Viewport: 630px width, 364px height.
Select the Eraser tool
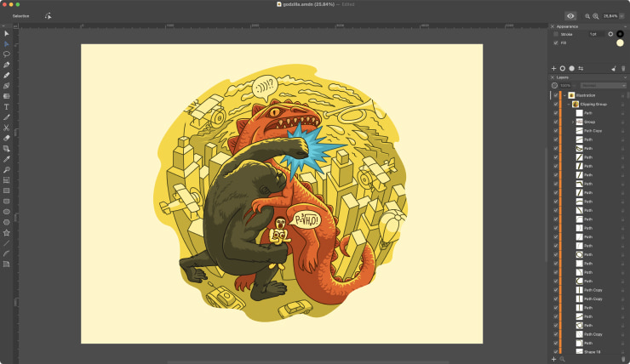7,138
